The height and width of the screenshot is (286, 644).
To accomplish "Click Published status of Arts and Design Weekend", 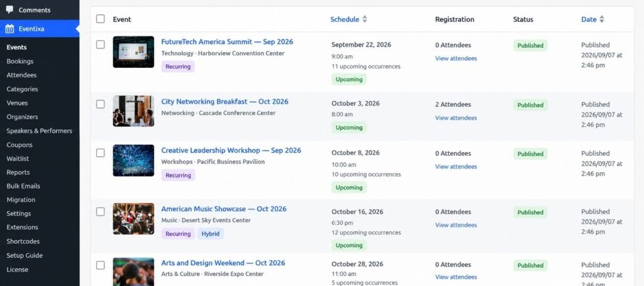I will (530, 265).
